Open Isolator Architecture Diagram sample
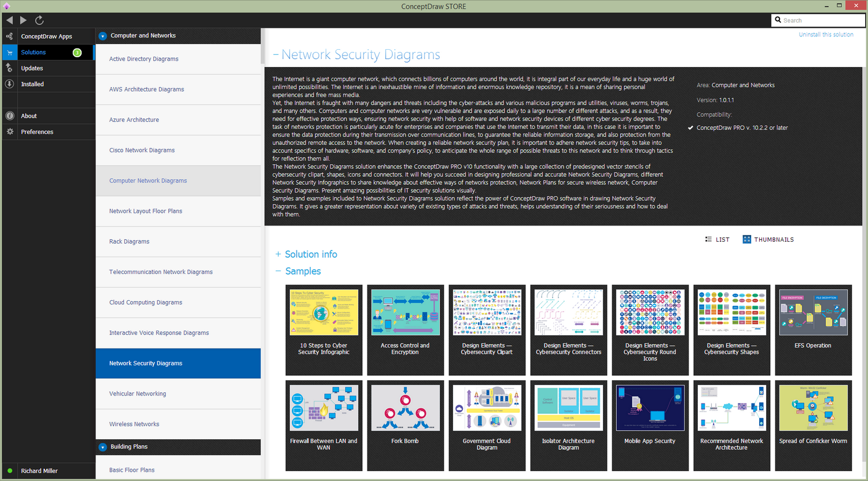 [569, 425]
